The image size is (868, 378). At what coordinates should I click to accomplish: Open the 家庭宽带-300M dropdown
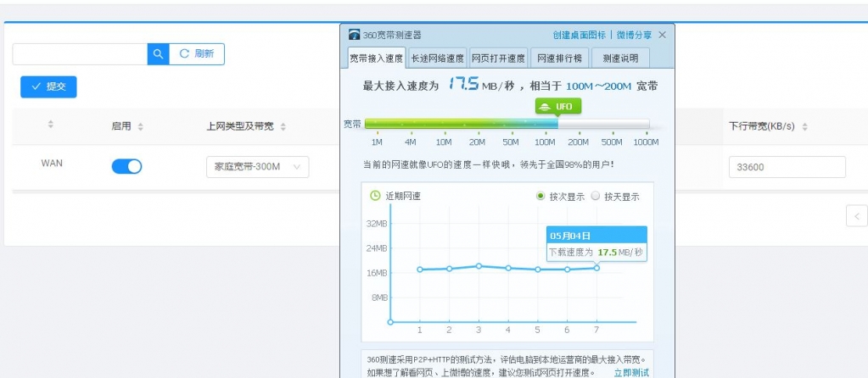[x=257, y=167]
